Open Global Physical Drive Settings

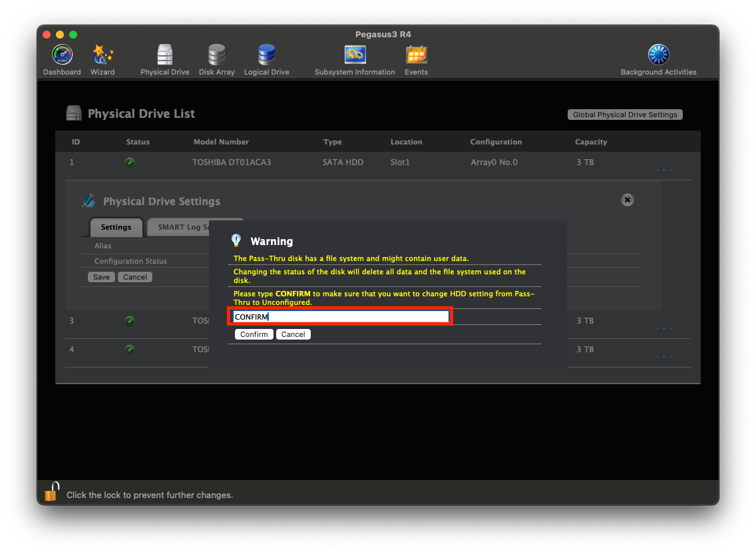pos(625,115)
